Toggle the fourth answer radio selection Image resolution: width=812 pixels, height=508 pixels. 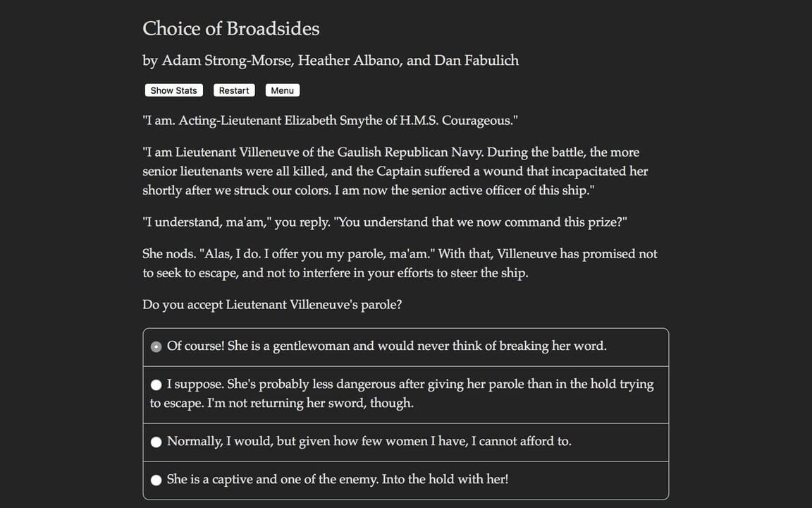click(156, 479)
